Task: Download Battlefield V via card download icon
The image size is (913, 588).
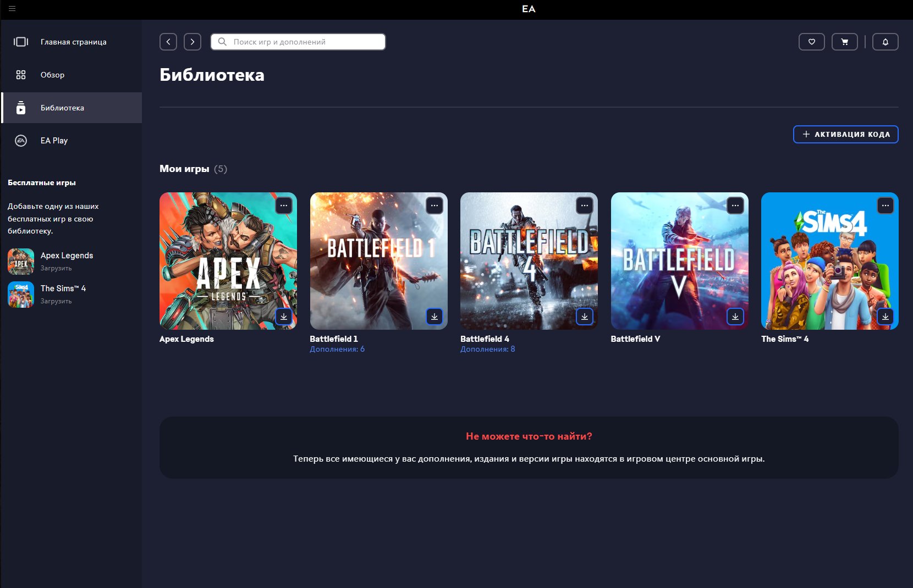Action: (x=735, y=317)
